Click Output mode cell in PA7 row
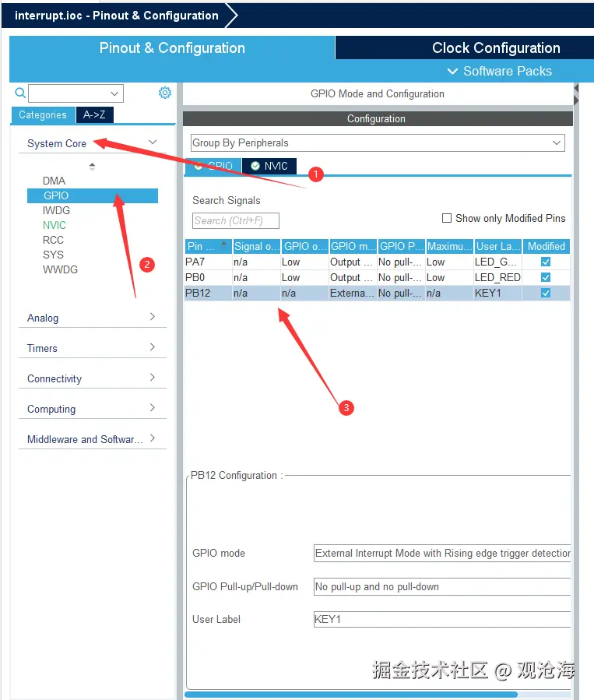 tap(353, 262)
